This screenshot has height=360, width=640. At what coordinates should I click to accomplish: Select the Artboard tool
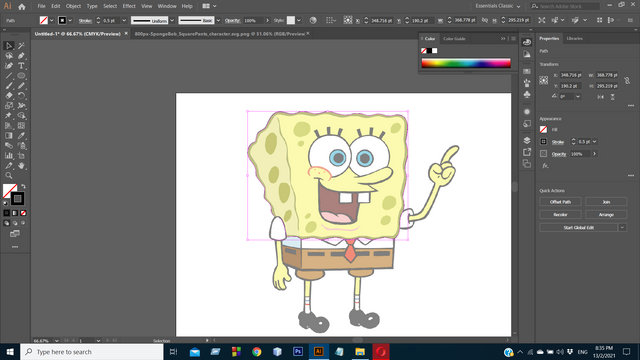coord(21,156)
